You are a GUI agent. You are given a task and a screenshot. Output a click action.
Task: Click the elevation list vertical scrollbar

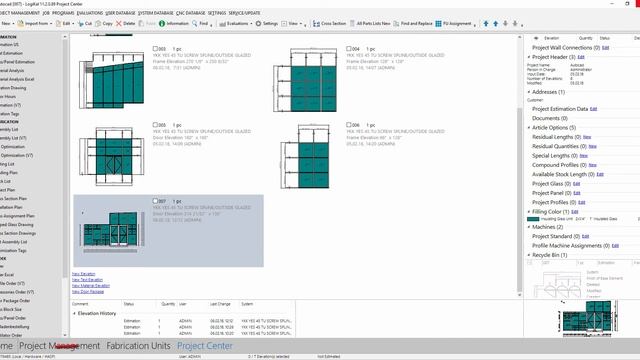520,165
